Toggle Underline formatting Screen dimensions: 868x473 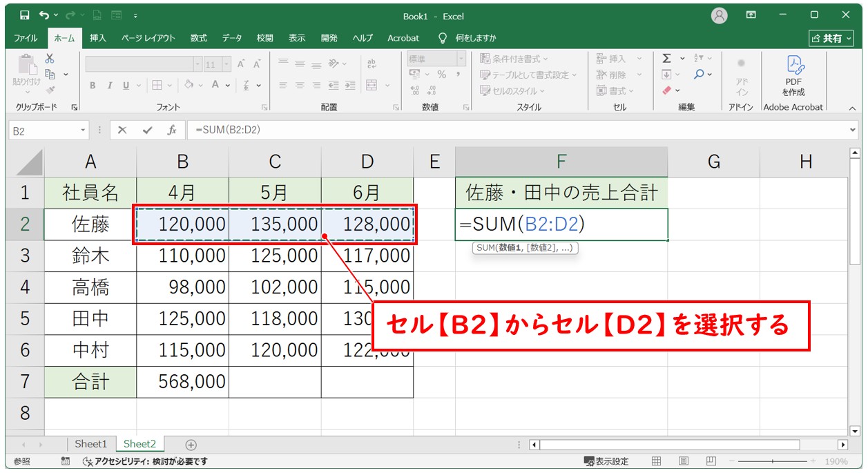pyautogui.click(x=126, y=85)
